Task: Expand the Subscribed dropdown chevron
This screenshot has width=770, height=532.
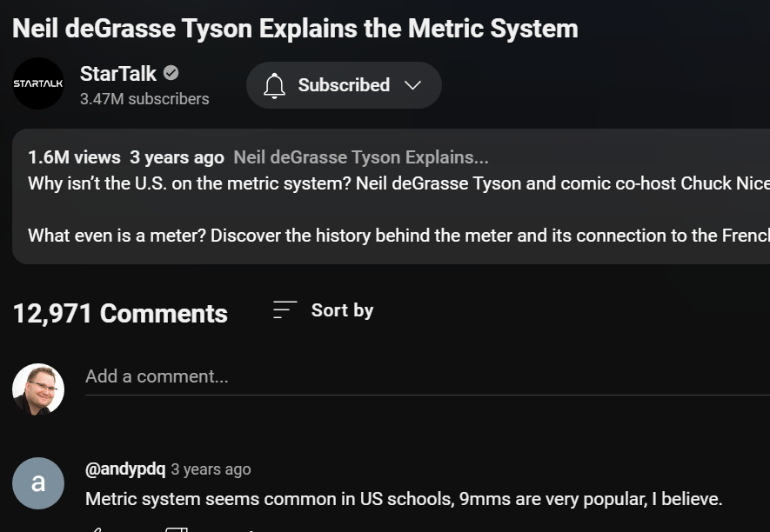Action: pos(413,85)
